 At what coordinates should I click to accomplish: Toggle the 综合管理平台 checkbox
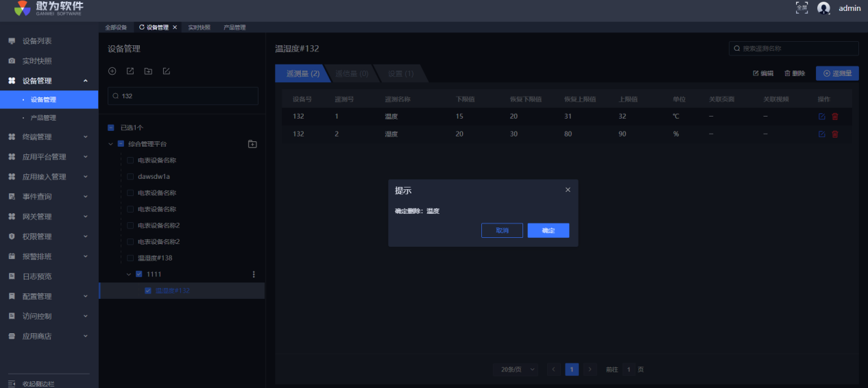click(121, 144)
